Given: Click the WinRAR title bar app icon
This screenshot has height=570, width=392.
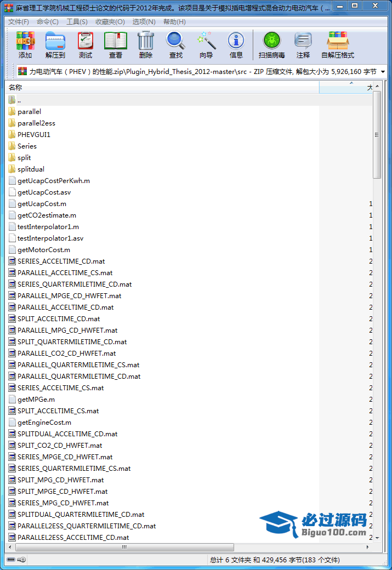Looking at the screenshot, I should pyautogui.click(x=8, y=8).
